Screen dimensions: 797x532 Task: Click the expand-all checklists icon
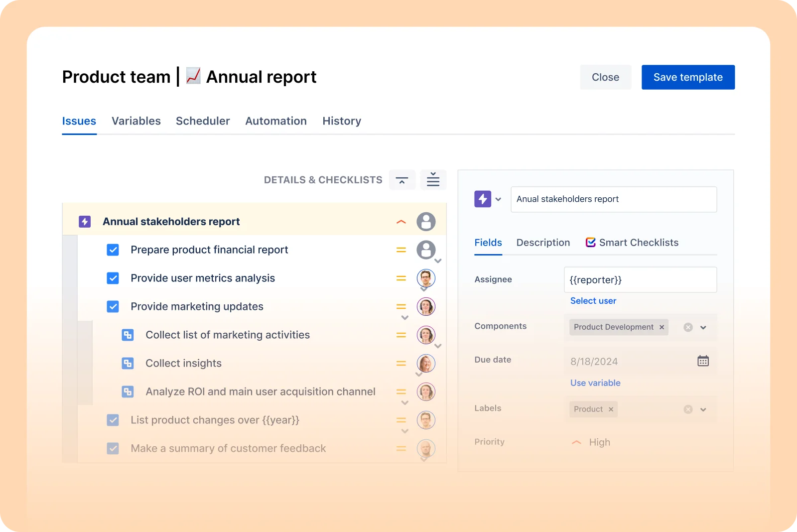pos(433,180)
